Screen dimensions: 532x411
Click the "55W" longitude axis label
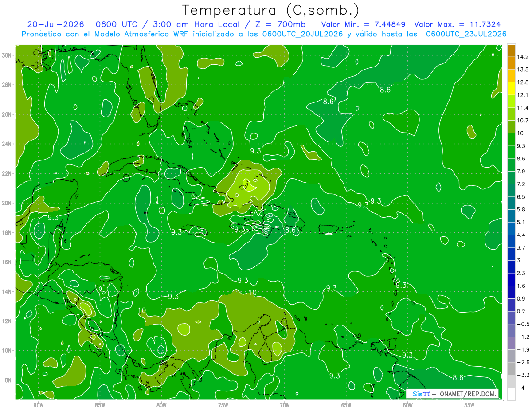click(469, 405)
